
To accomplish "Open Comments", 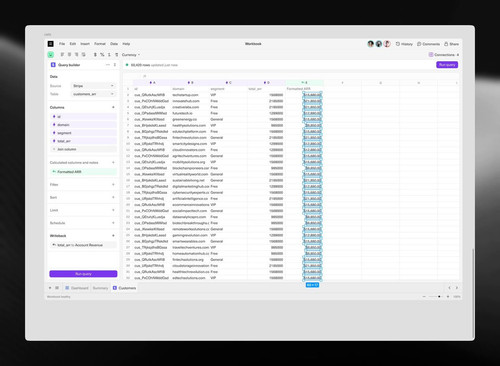I will pos(428,44).
